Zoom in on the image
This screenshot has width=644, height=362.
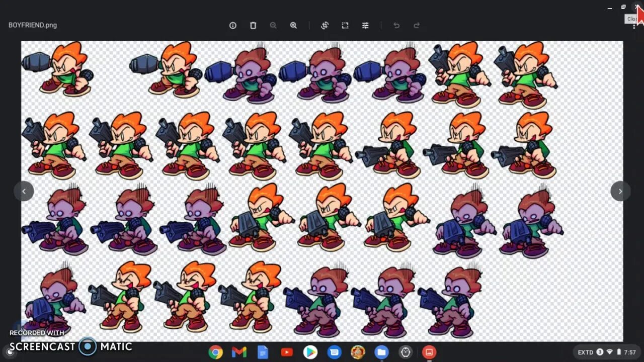point(293,25)
